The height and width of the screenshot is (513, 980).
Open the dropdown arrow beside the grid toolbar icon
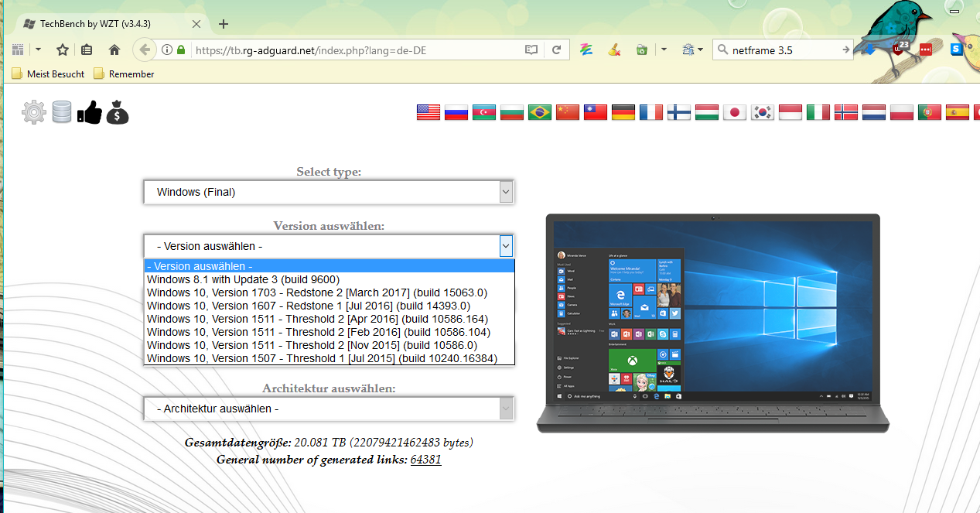pos(39,50)
